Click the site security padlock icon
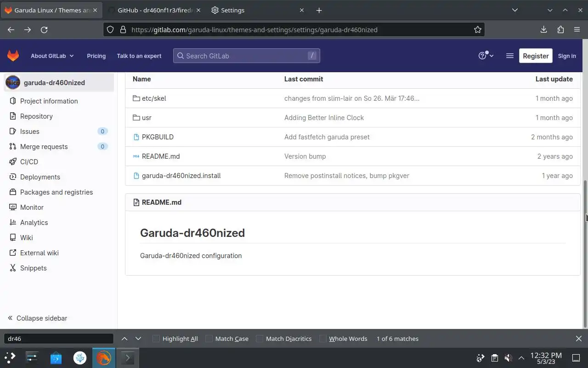This screenshot has height=368, width=588. pos(123,29)
